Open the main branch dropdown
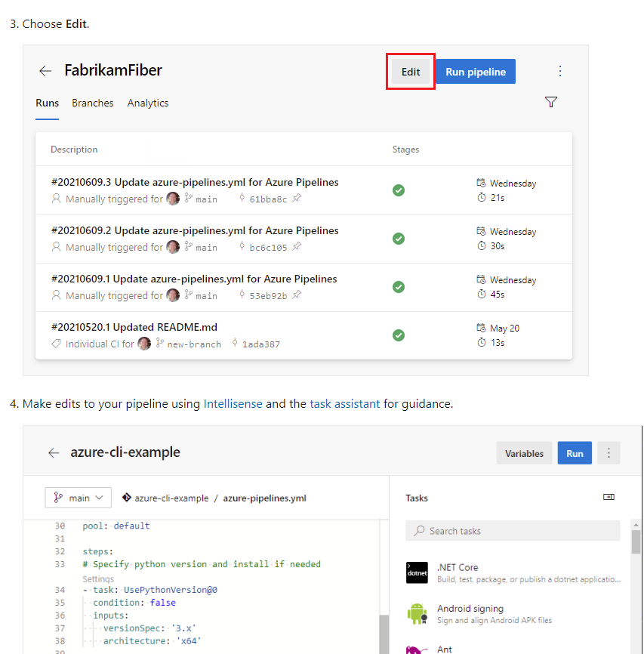 tap(78, 498)
